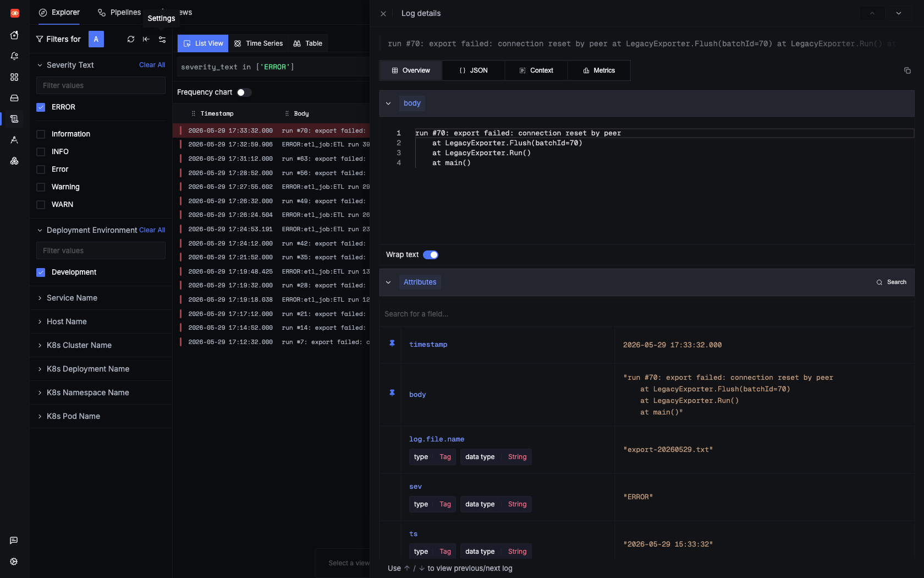Open the support chat icon in sidebar
Image resolution: width=924 pixels, height=578 pixels.
click(x=14, y=541)
